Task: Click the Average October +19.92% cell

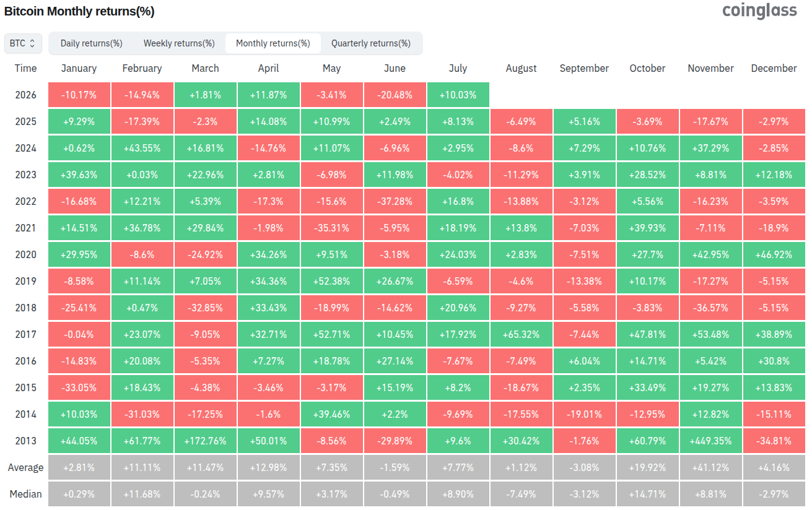Action: click(x=647, y=467)
